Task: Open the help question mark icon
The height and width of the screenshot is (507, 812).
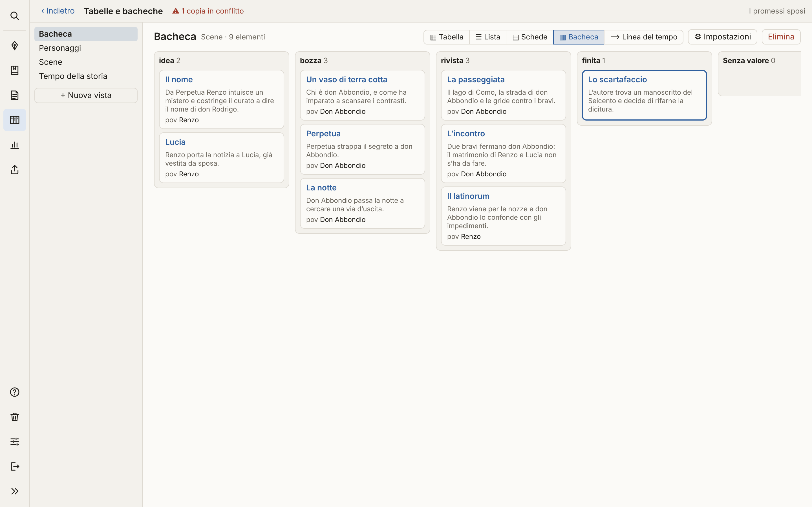Action: 14,392
